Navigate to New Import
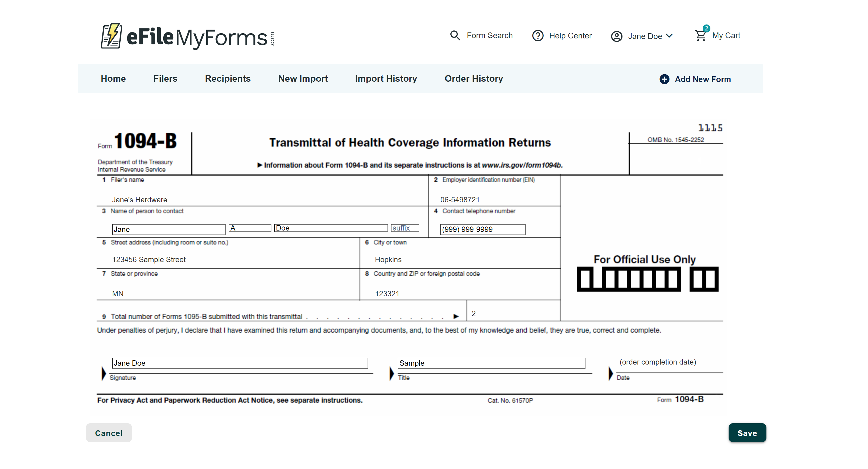Viewport: 868px width, 469px height. (303, 79)
